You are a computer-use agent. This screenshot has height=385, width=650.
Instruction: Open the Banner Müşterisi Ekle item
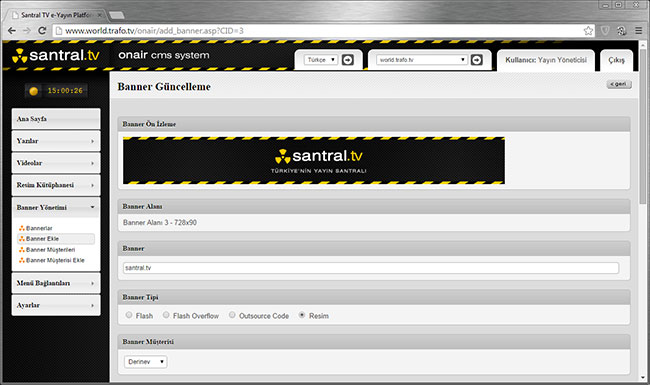click(55, 260)
